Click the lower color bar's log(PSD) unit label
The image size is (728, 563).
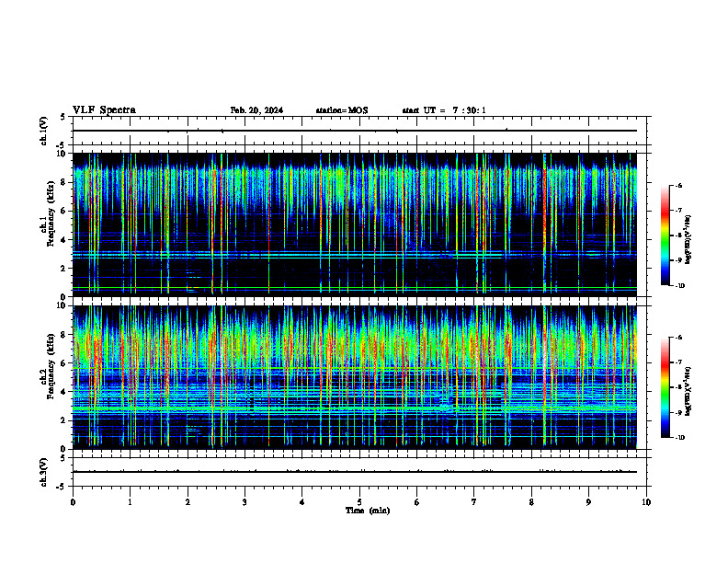689,391
